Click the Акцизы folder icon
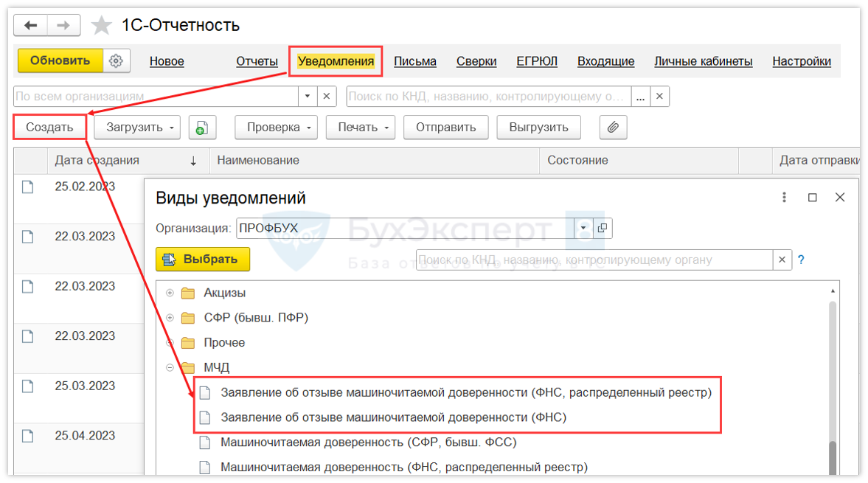The width and height of the screenshot is (868, 483). (x=188, y=293)
